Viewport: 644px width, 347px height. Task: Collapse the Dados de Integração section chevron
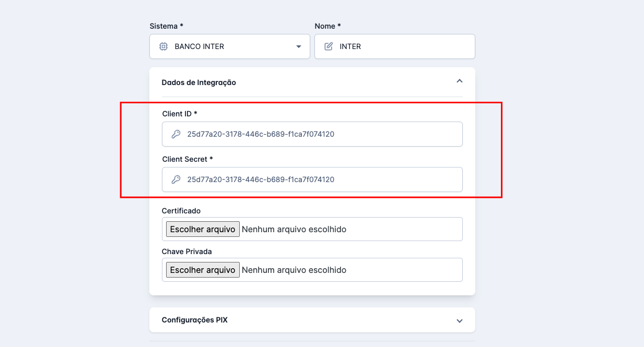tap(460, 81)
